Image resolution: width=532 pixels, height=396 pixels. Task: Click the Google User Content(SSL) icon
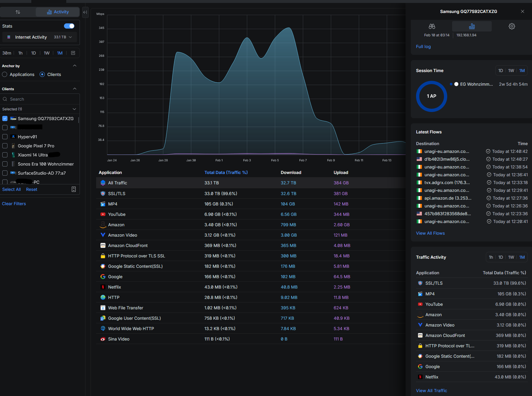[x=103, y=318]
